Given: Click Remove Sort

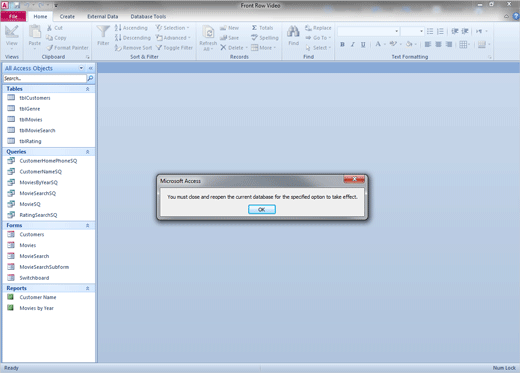Looking at the screenshot, I should click(x=133, y=48).
